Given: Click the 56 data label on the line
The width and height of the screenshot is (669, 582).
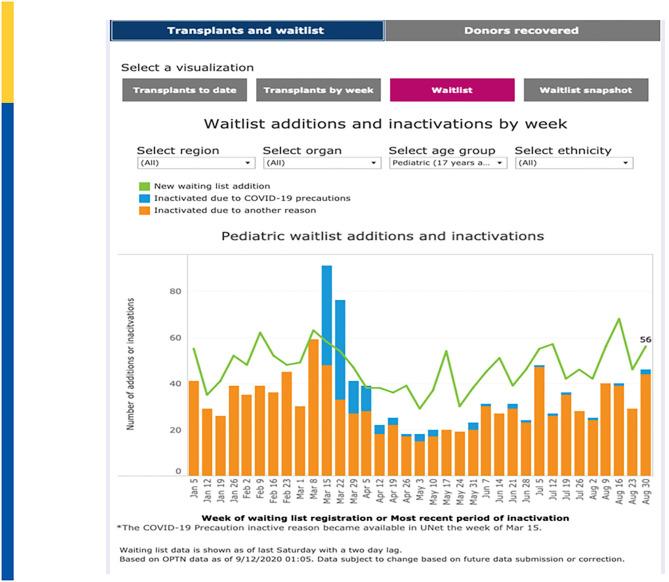Looking at the screenshot, I should tap(645, 339).
